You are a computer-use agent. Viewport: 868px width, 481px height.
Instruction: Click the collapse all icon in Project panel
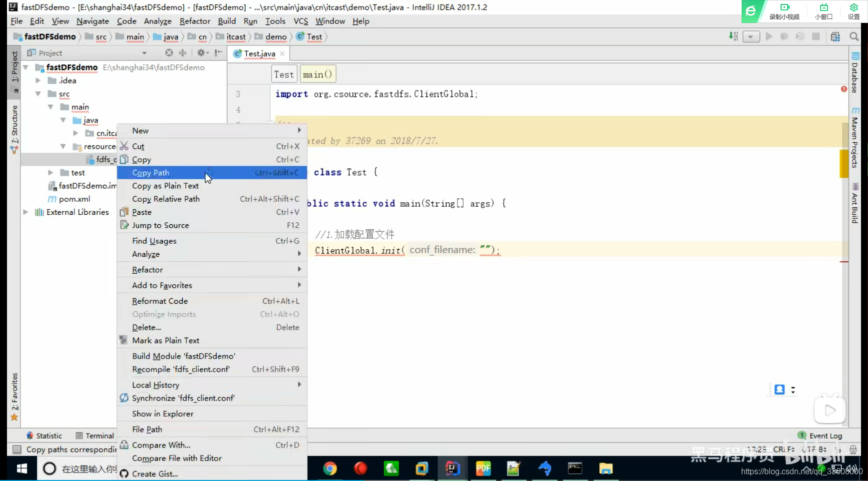pos(183,53)
